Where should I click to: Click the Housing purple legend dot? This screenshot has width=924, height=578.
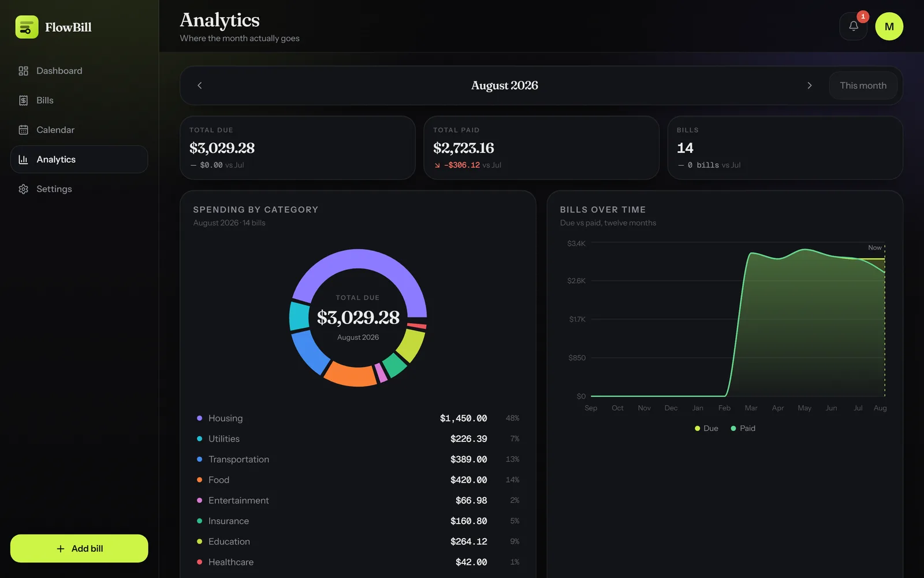[199, 418]
